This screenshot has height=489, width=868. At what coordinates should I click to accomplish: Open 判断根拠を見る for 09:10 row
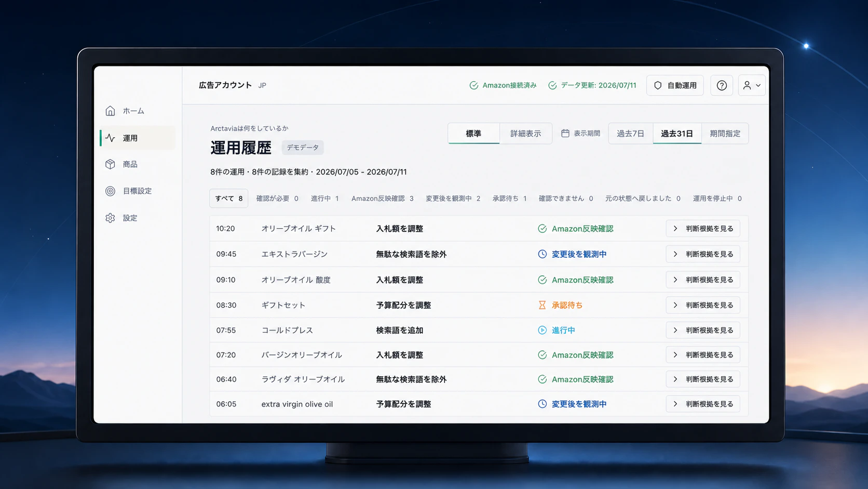(x=703, y=280)
